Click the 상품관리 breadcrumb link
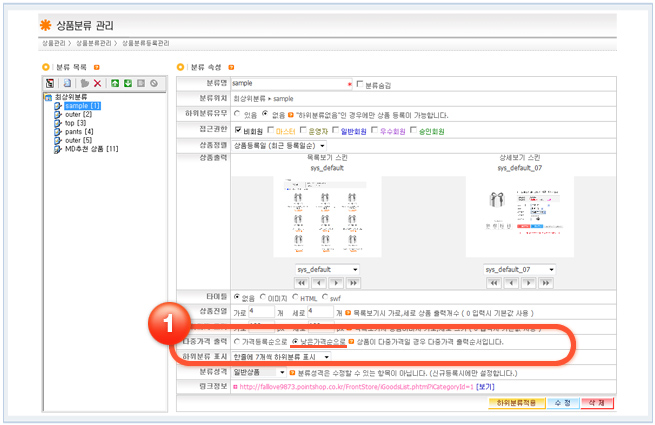This screenshot has width=655, height=425. click(54, 45)
